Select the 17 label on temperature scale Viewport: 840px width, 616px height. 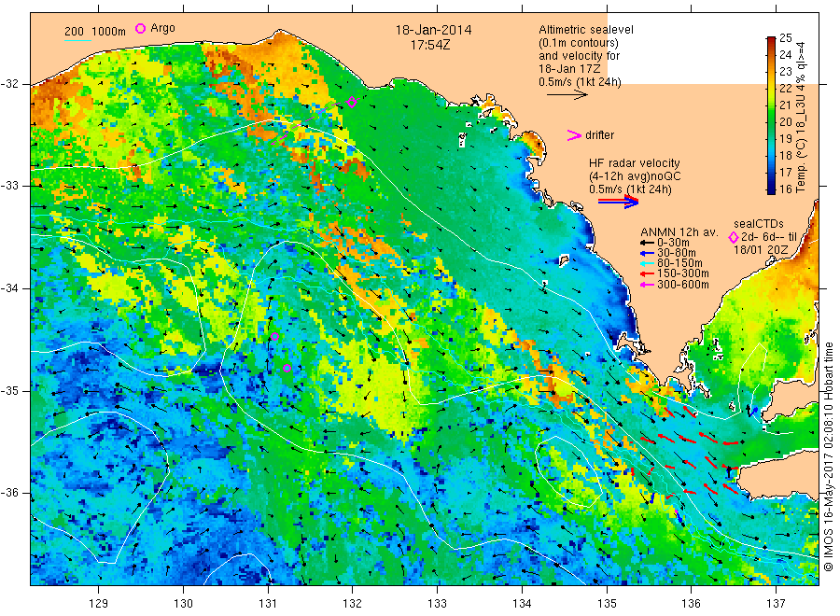[785, 172]
